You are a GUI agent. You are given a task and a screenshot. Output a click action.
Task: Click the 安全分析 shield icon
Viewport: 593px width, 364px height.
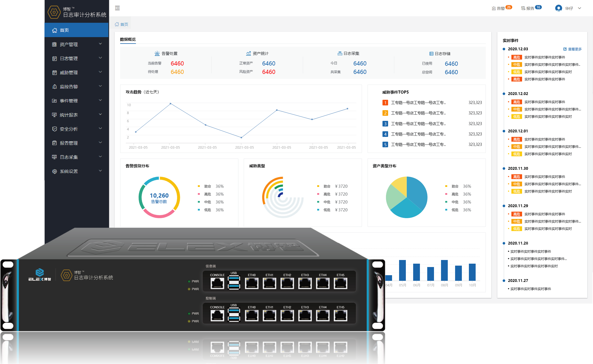click(55, 129)
